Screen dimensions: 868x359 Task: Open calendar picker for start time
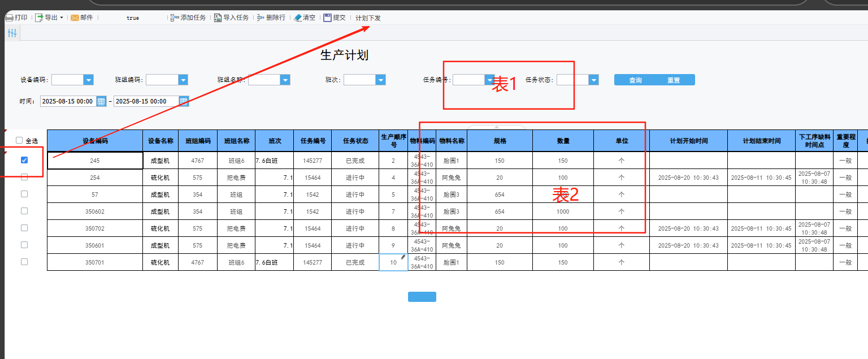pyautogui.click(x=101, y=101)
